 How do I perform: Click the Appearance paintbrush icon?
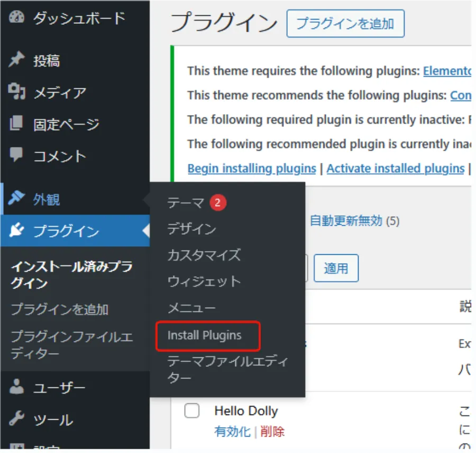click(x=17, y=199)
